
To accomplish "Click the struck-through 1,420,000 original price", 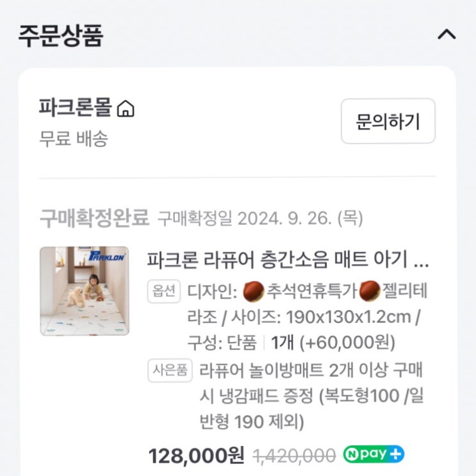I will click(295, 455).
